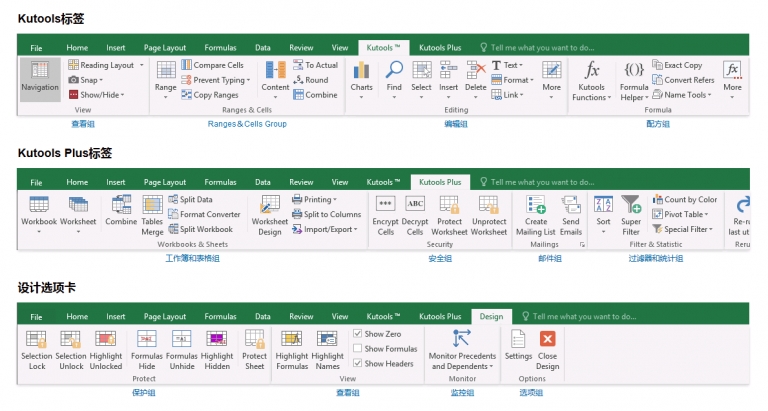
Task: Click the Ranges＆Cells Group link
Action: [x=246, y=124]
